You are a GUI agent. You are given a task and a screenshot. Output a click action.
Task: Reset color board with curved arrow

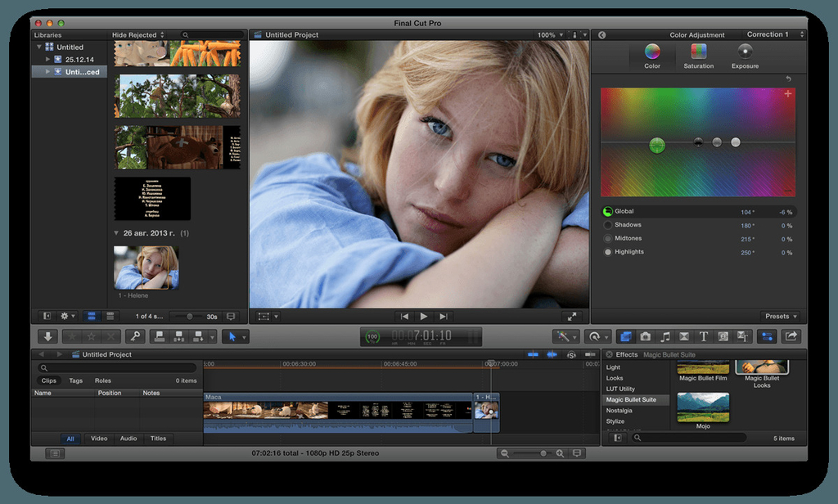coord(788,79)
